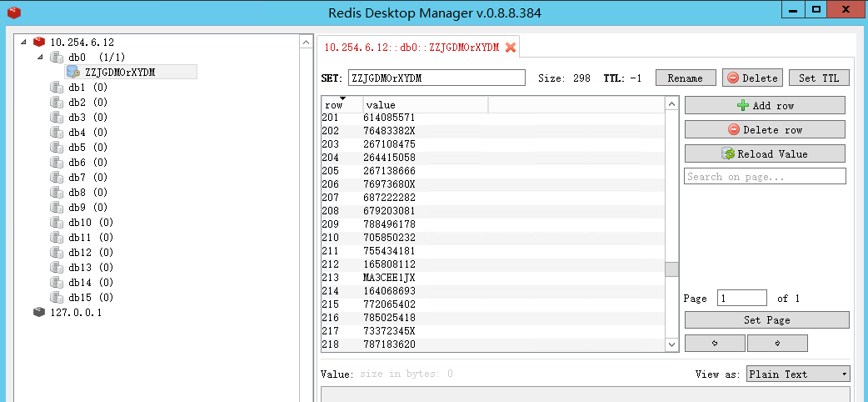Viewport: 868px width, 402px height.
Task: Click the tree panel scroll-up arrow
Action: point(307,43)
